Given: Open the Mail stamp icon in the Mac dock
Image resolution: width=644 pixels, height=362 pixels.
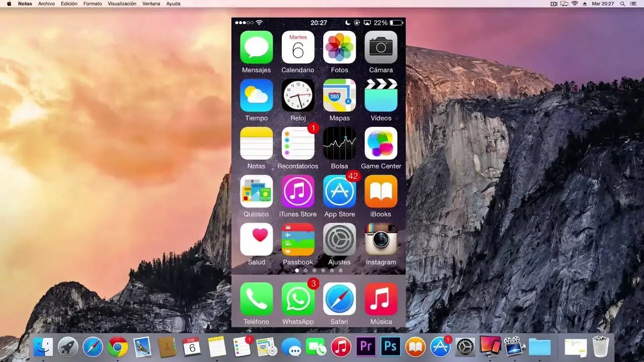Looking at the screenshot, I should tap(142, 347).
